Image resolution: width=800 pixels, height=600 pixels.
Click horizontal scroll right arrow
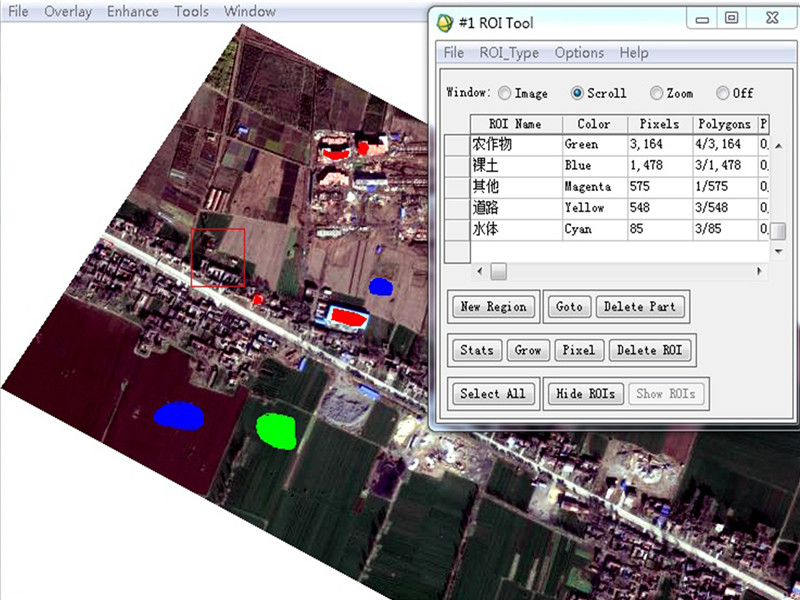pyautogui.click(x=760, y=271)
